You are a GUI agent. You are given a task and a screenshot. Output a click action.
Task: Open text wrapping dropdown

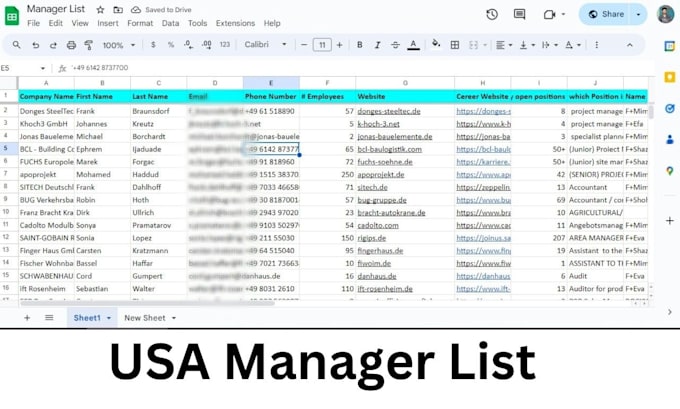[550, 45]
